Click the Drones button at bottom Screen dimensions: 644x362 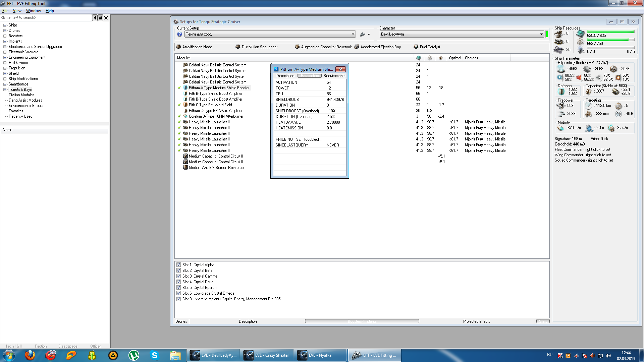click(x=181, y=321)
